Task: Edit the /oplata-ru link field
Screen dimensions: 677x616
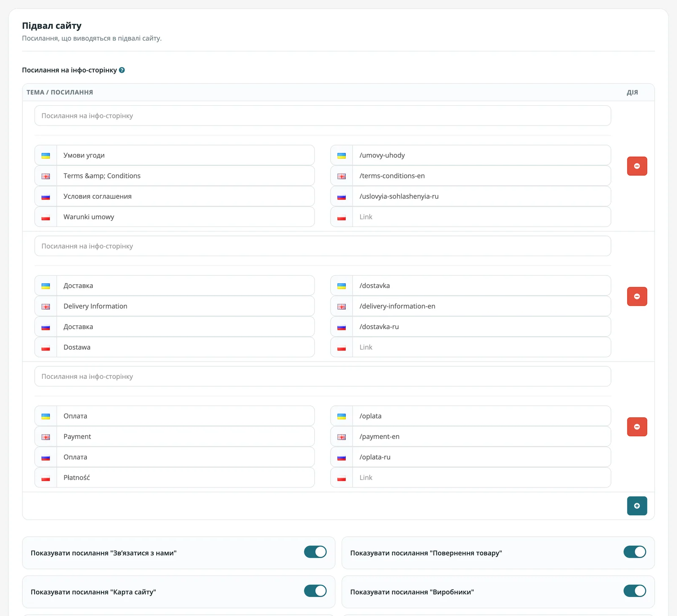Action: [482, 457]
